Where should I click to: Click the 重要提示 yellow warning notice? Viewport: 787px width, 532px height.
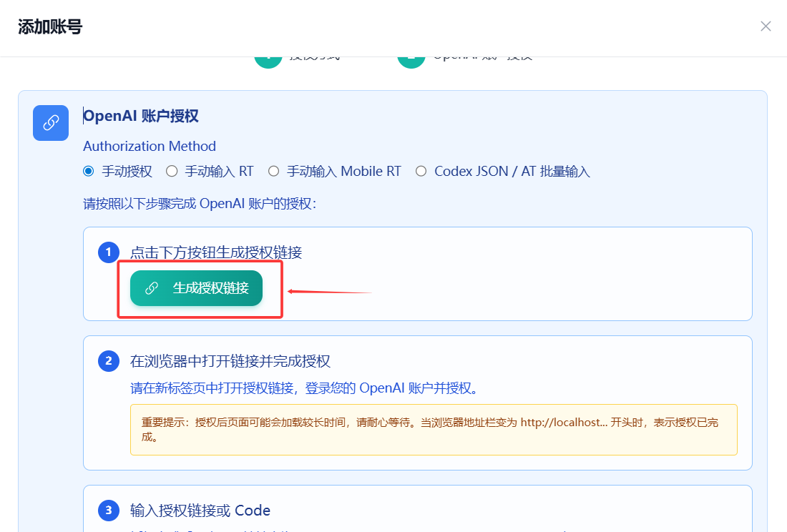click(434, 430)
